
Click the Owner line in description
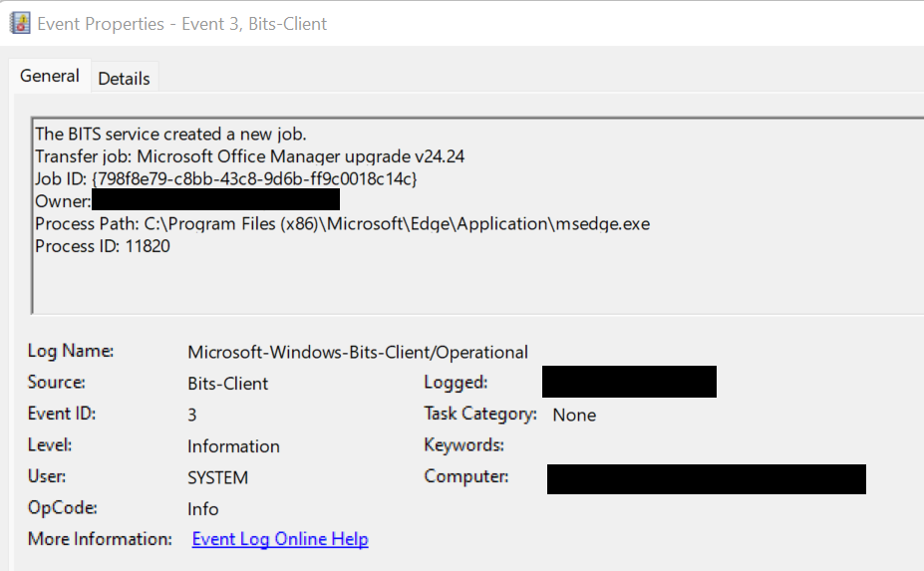187,201
